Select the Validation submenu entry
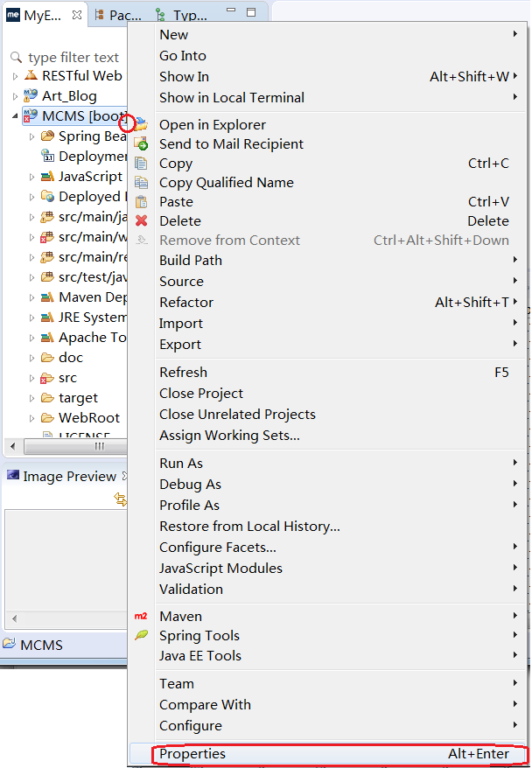532x768 pixels. point(329,590)
